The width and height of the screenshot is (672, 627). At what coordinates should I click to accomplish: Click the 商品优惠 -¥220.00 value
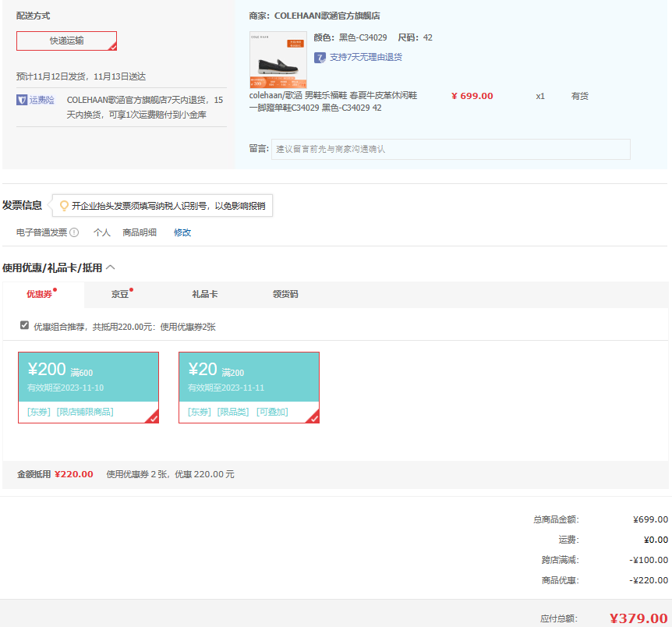[649, 580]
